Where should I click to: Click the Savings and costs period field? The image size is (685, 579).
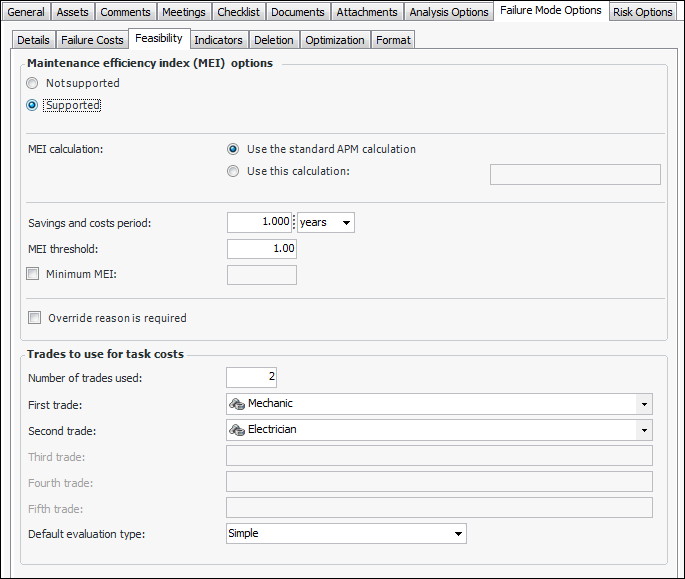click(x=259, y=223)
